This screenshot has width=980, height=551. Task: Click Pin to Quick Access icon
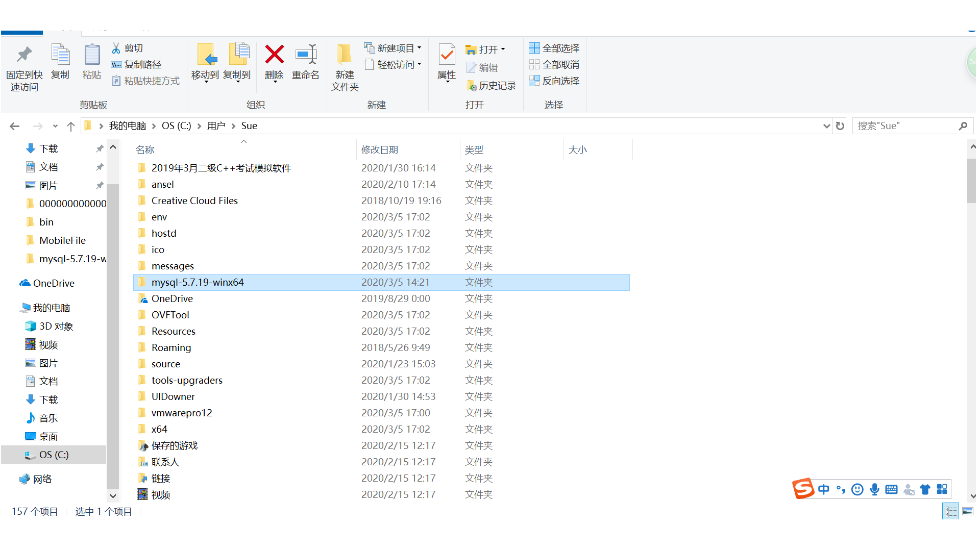click(24, 55)
